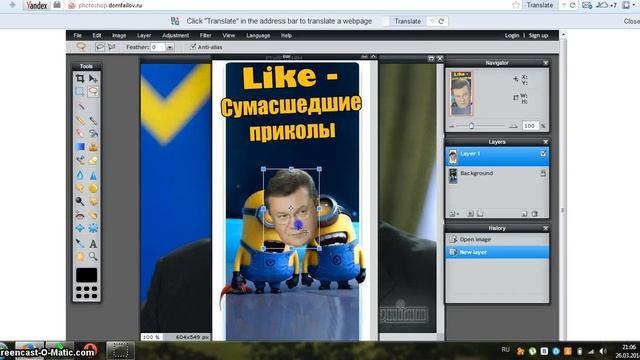Select the Zoom magnifier tool
This screenshot has width=640, height=360.
[x=93, y=257]
